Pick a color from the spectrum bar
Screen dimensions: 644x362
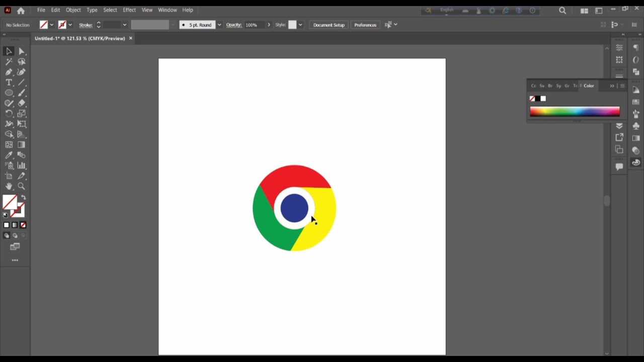point(575,112)
